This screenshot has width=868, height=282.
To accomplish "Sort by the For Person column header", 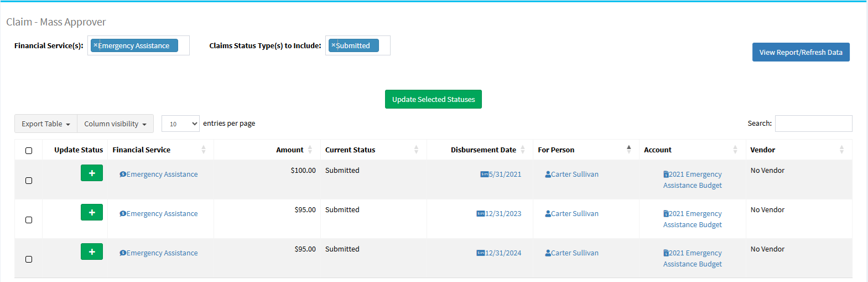I will pyautogui.click(x=556, y=150).
